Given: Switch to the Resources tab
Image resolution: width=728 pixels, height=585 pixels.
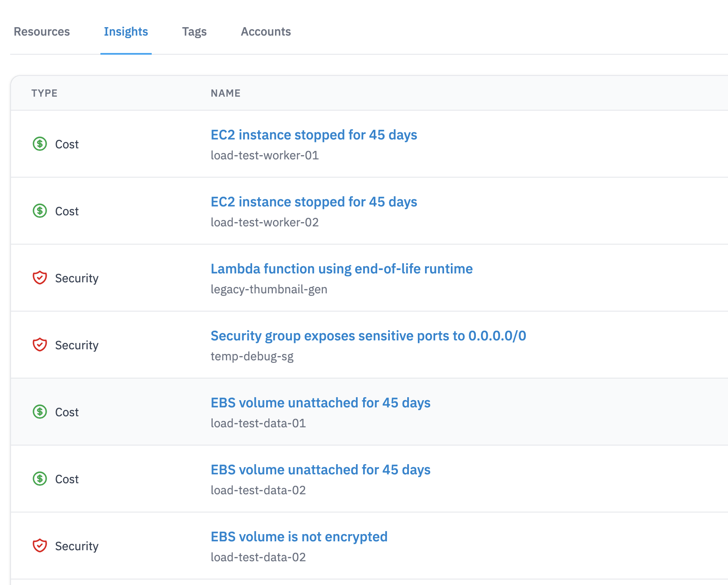Looking at the screenshot, I should [42, 31].
